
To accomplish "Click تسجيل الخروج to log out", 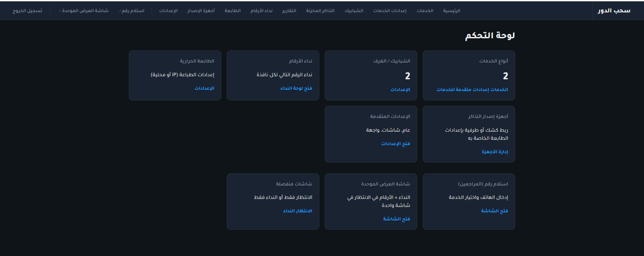I will (x=28, y=11).
